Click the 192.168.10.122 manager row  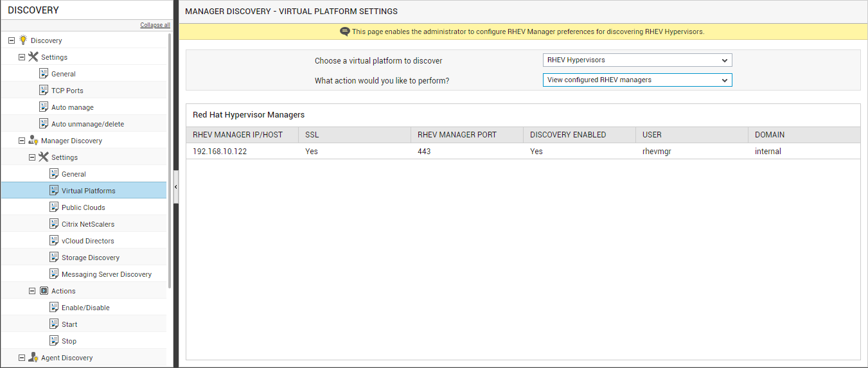tap(523, 152)
